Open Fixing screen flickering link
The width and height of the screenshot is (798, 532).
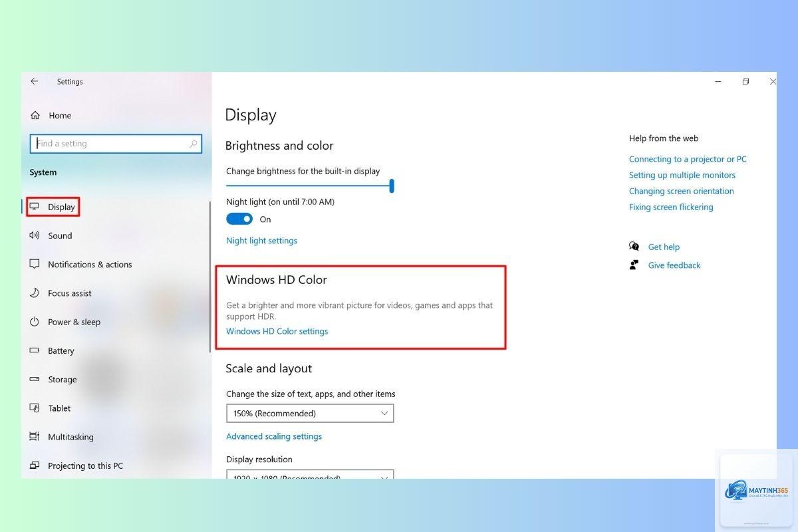click(671, 207)
